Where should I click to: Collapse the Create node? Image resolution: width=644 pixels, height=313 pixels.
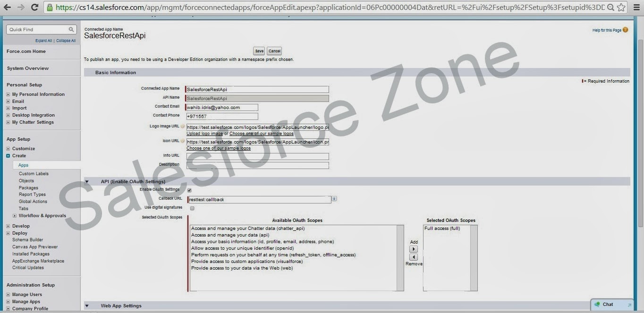coord(8,156)
